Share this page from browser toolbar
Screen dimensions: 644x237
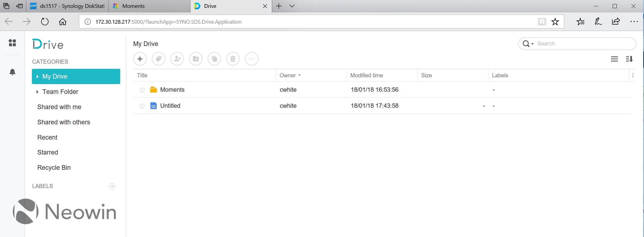tap(616, 22)
